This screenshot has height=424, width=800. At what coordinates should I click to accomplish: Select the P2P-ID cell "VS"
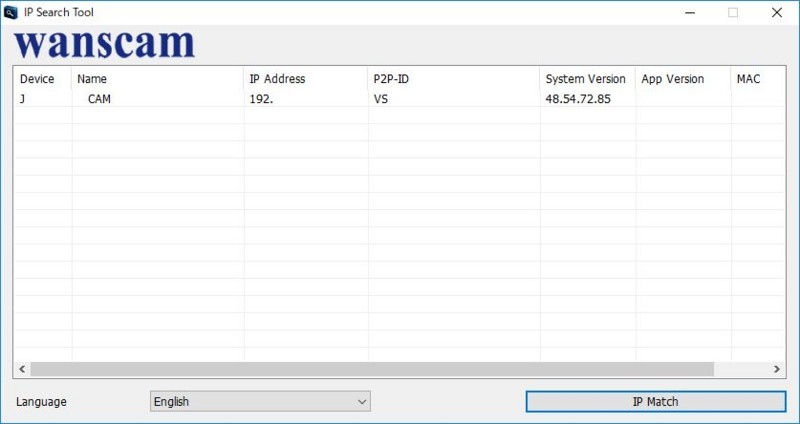tap(381, 99)
